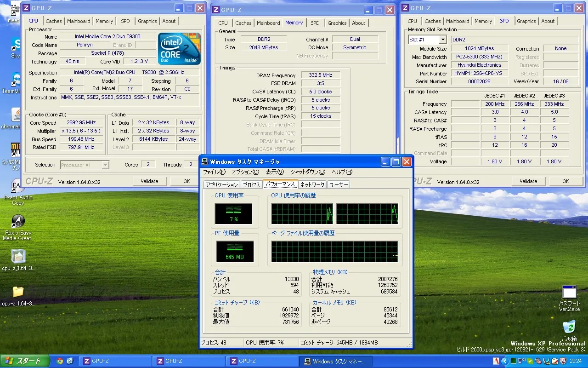Open the cpu-z folder on desktop
The width and height of the screenshot is (588, 368).
coord(18,292)
